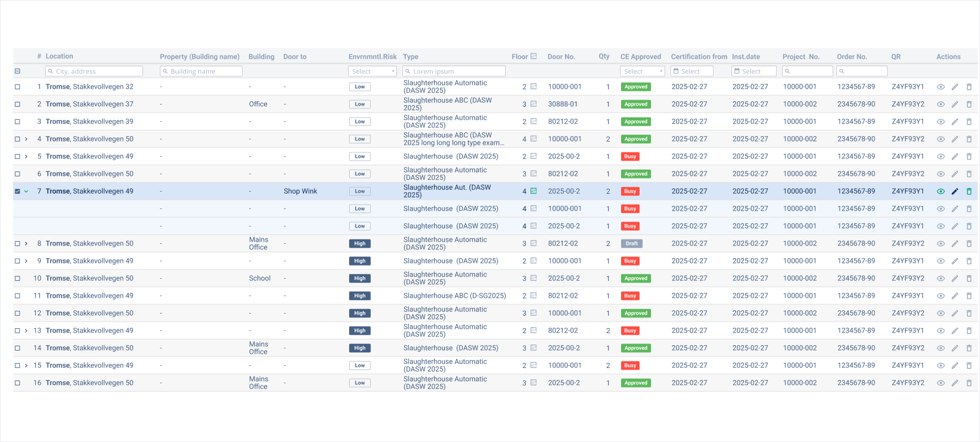Delete row 13 with trash icon

969,330
